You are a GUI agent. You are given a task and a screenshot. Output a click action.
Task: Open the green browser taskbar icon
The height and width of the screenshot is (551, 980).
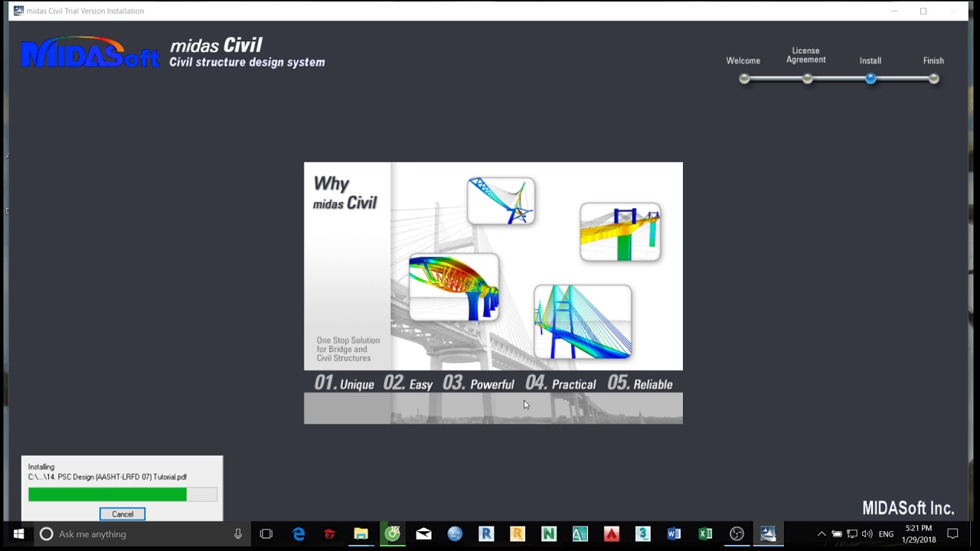click(393, 534)
